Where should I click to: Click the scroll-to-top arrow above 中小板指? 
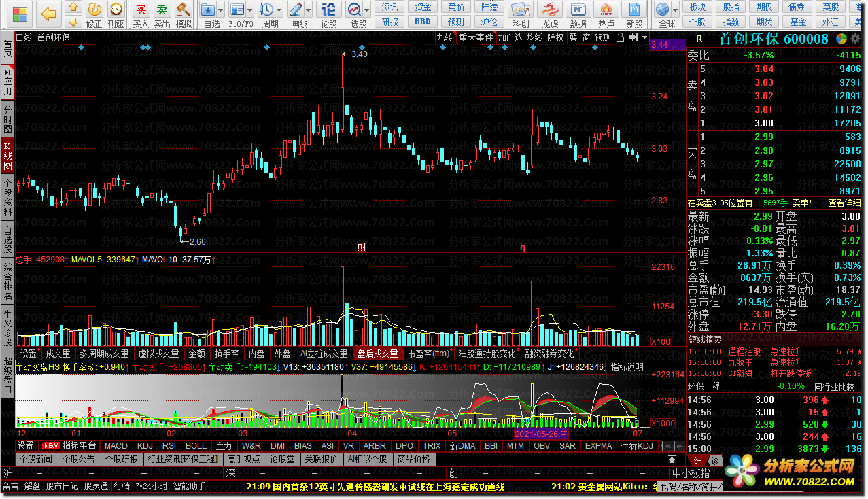tap(672, 460)
